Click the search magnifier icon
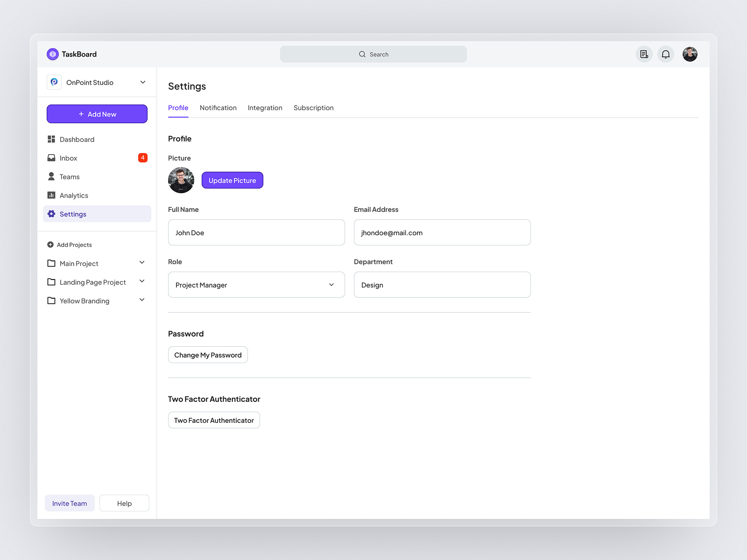Screen dimensions: 747x560 (x=362, y=54)
